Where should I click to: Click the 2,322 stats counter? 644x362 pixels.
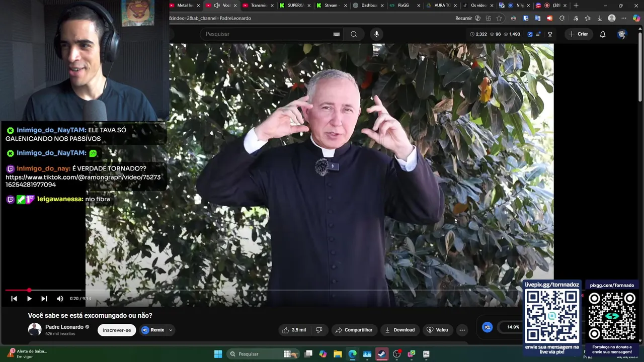pyautogui.click(x=478, y=34)
